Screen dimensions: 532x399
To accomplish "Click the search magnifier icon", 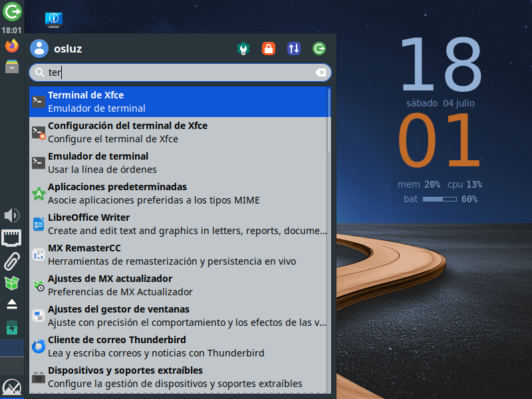I will pos(40,72).
